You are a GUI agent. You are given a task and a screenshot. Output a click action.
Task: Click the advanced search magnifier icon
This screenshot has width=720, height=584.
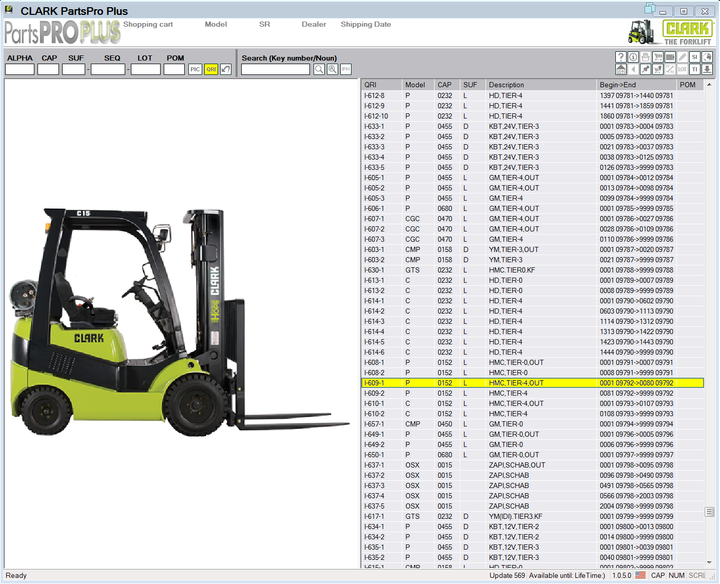[332, 69]
